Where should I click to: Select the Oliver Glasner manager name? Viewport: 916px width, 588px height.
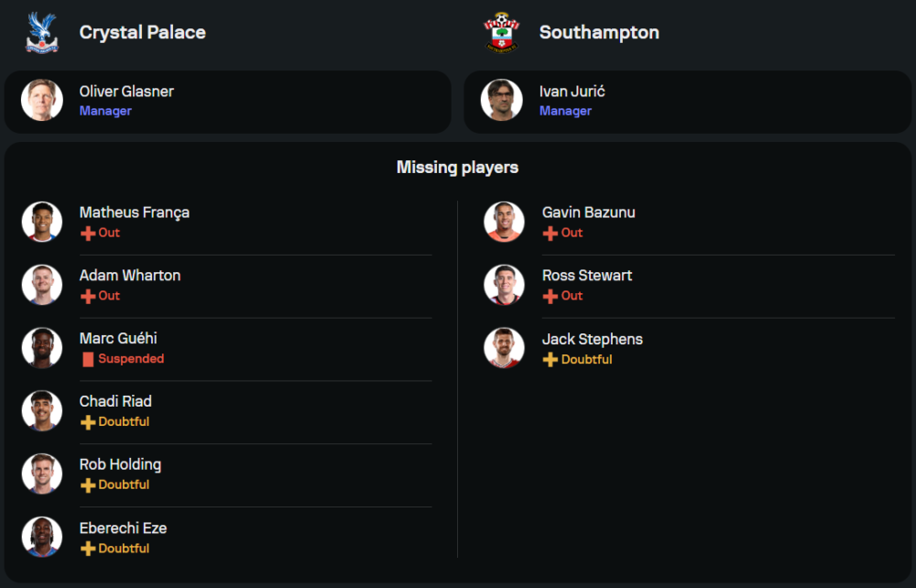click(126, 92)
